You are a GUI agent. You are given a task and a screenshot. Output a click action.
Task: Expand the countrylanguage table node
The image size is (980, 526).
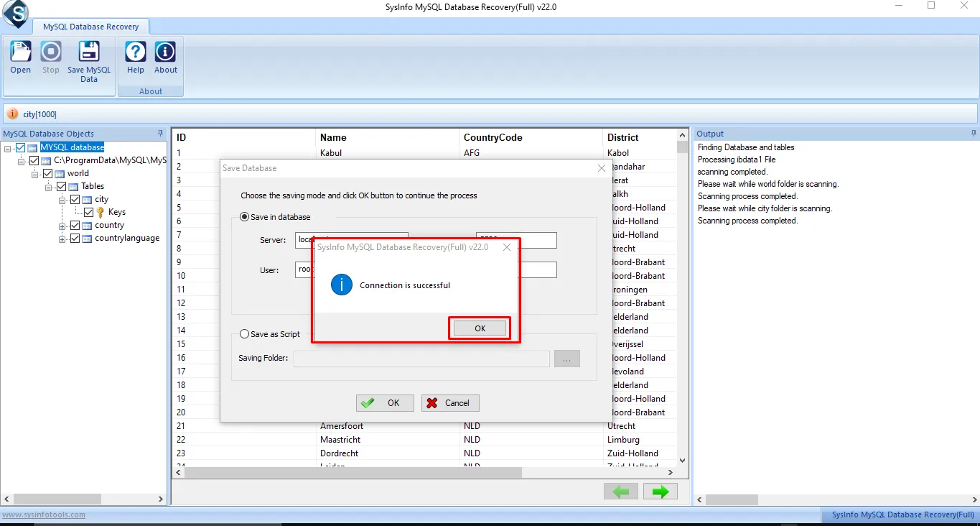(x=63, y=239)
